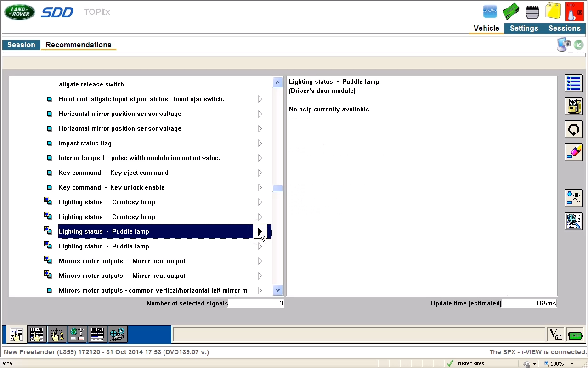
Task: Expand arrow for Hood ajar switch row
Action: [260, 99]
